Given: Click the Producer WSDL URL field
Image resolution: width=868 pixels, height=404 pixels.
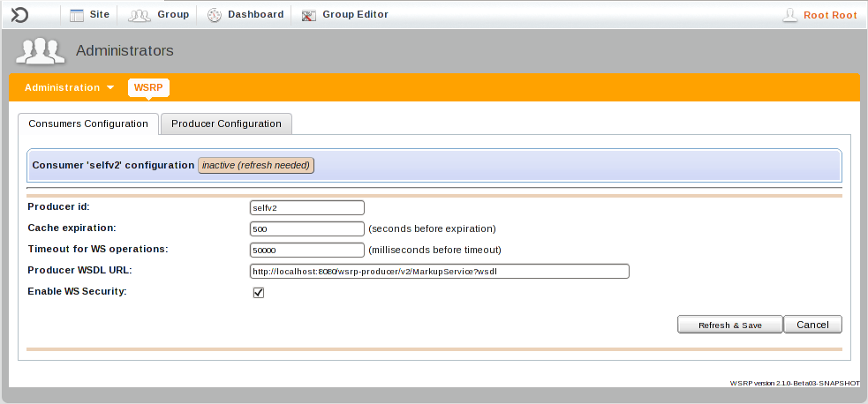Looking at the screenshot, I should click(x=440, y=272).
